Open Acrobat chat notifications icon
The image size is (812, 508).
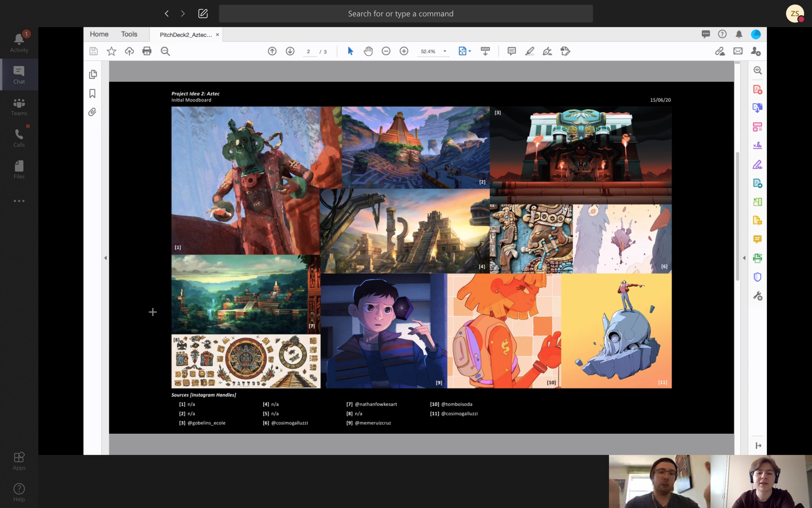(x=705, y=34)
